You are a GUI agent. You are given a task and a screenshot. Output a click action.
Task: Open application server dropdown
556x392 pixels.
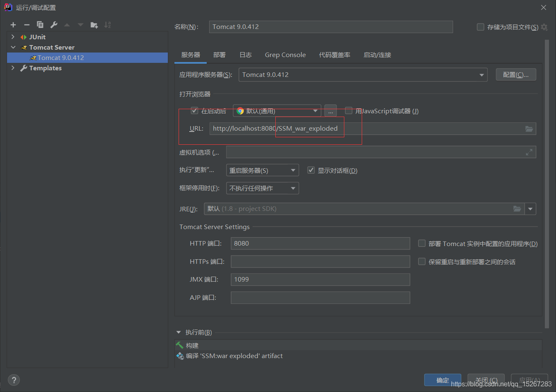click(363, 75)
